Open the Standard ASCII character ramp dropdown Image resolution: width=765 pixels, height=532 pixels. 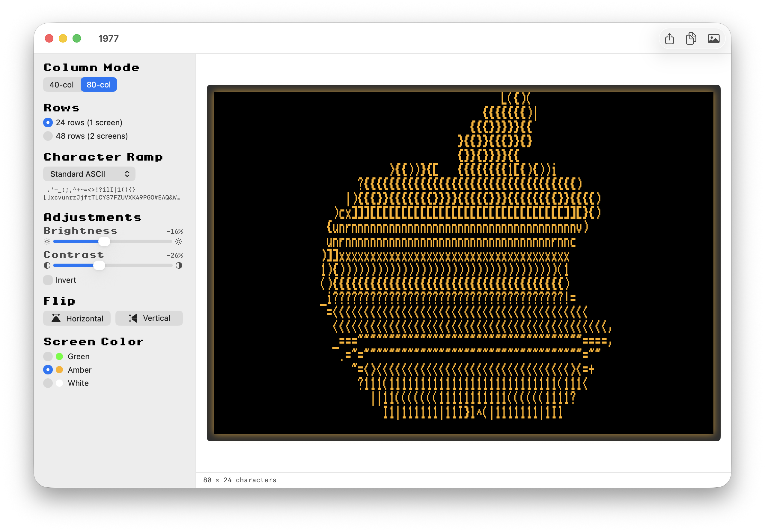click(x=89, y=174)
